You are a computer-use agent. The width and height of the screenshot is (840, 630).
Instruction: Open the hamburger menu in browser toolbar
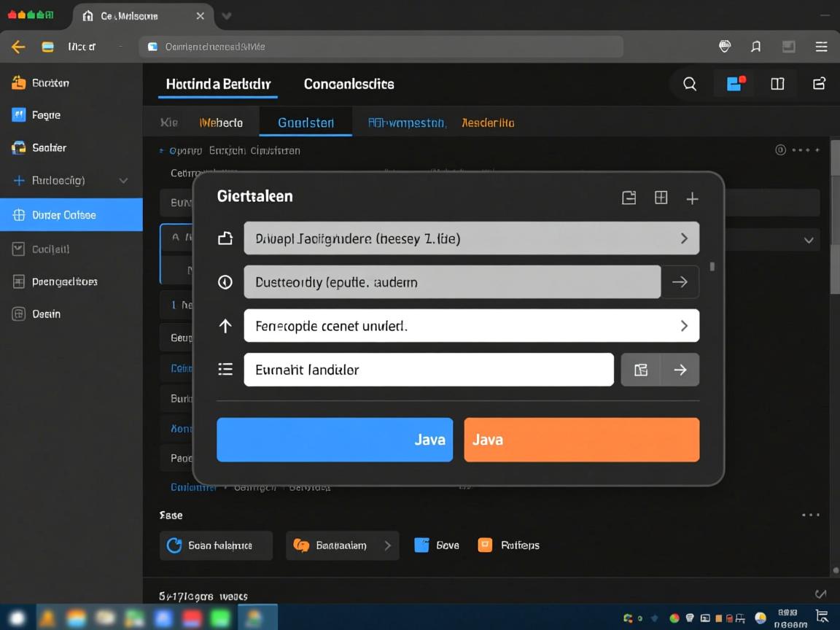point(821,47)
